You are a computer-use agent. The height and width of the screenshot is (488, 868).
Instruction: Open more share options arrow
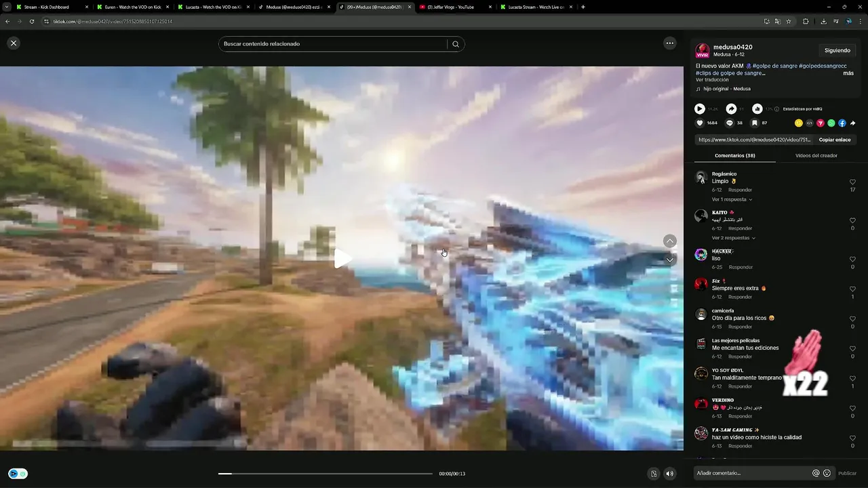click(853, 123)
